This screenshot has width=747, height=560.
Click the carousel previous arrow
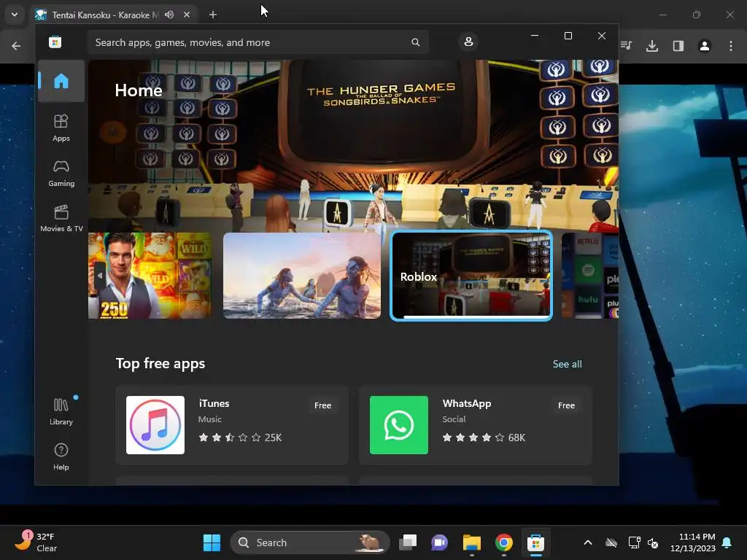(x=99, y=276)
